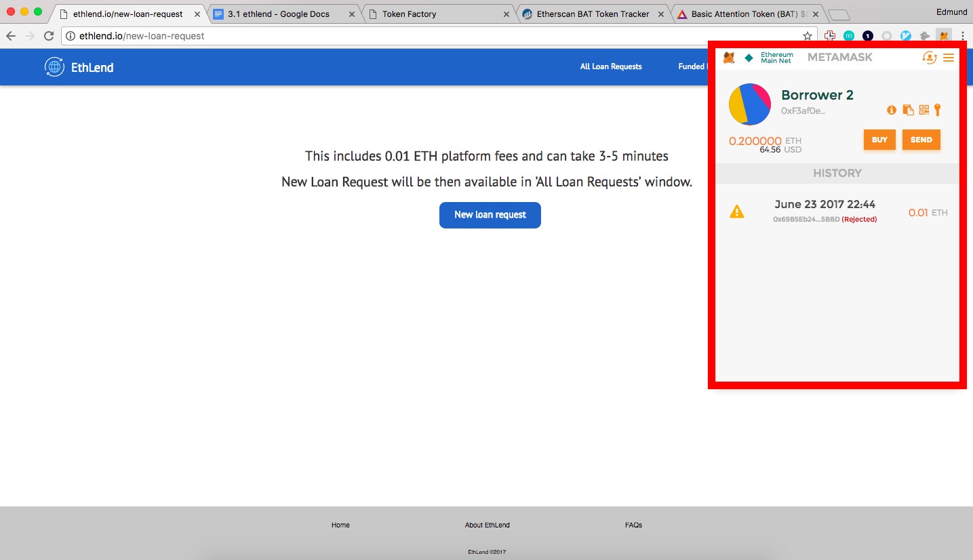The width and height of the screenshot is (973, 560).
Task: Export private key using the key icon
Action: (938, 110)
